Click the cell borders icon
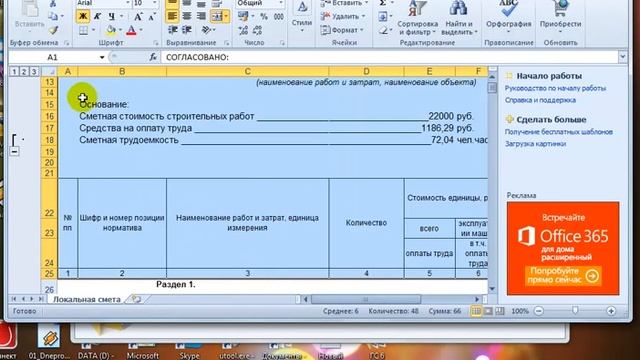This screenshot has width=640, height=360. 83,31
